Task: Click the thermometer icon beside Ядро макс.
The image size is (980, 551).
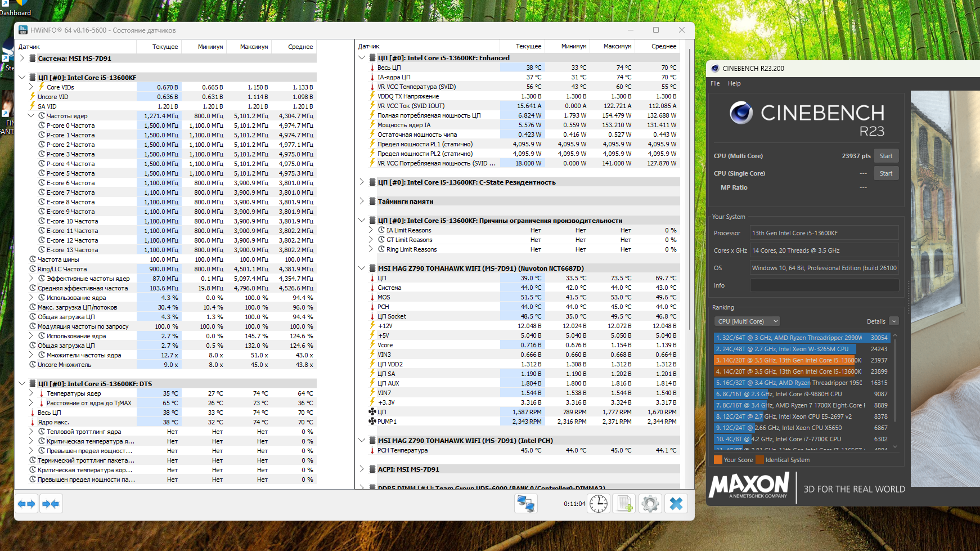Action: [33, 422]
